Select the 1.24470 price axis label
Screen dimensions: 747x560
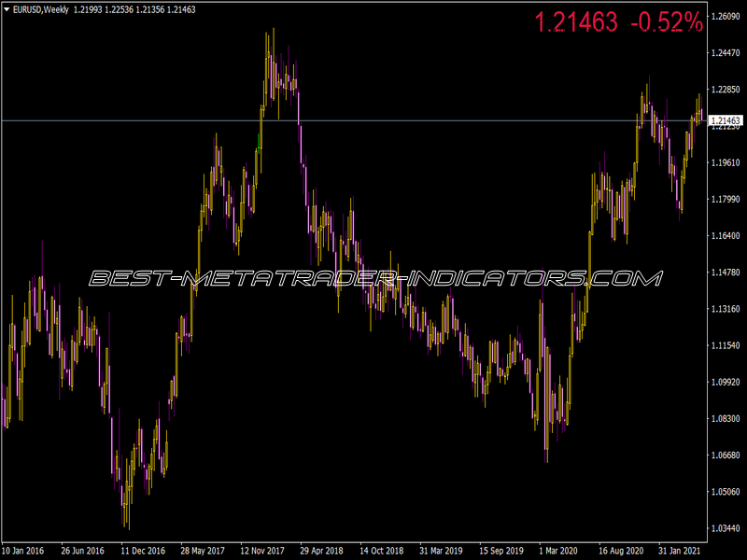pyautogui.click(x=726, y=53)
